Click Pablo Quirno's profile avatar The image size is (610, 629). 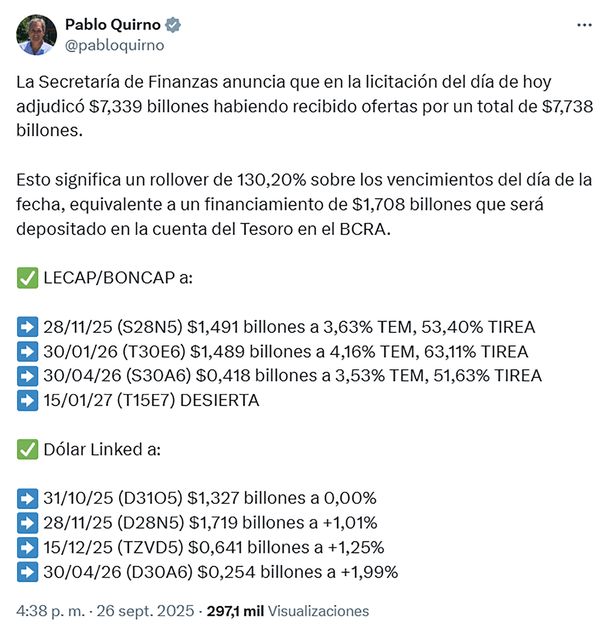(x=36, y=34)
